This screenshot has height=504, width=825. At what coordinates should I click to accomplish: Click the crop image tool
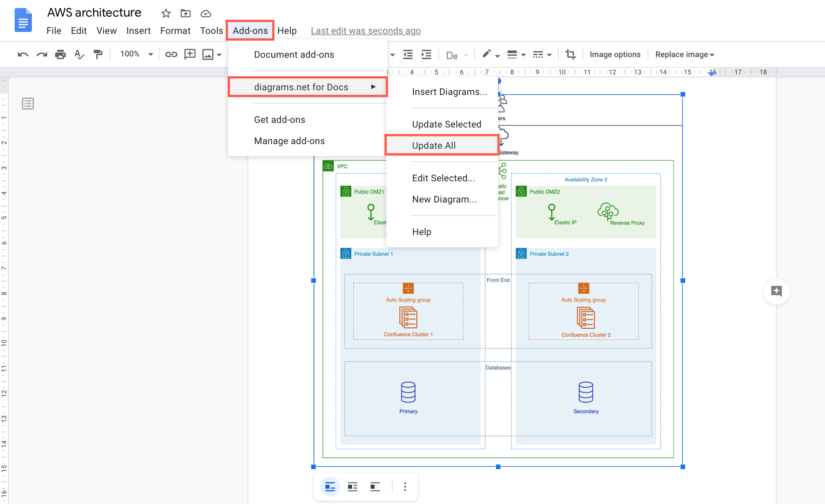coord(570,54)
